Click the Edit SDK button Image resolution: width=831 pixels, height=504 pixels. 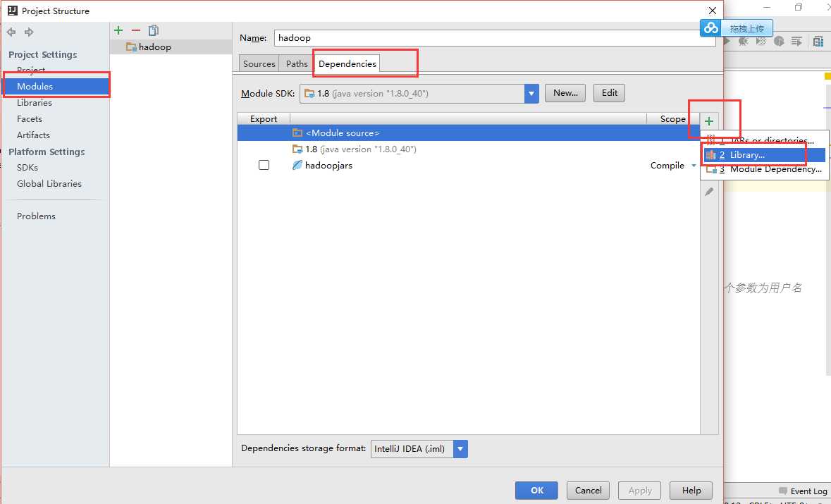[x=609, y=93]
